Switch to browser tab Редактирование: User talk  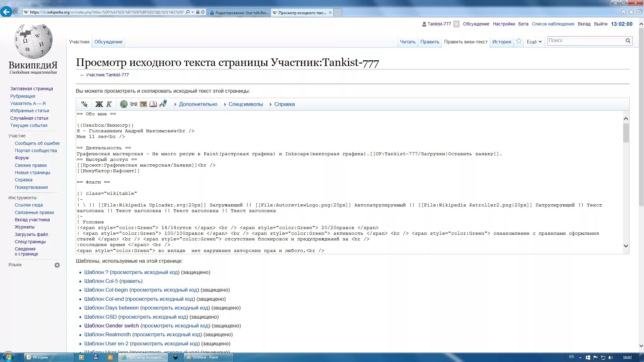click(x=239, y=13)
